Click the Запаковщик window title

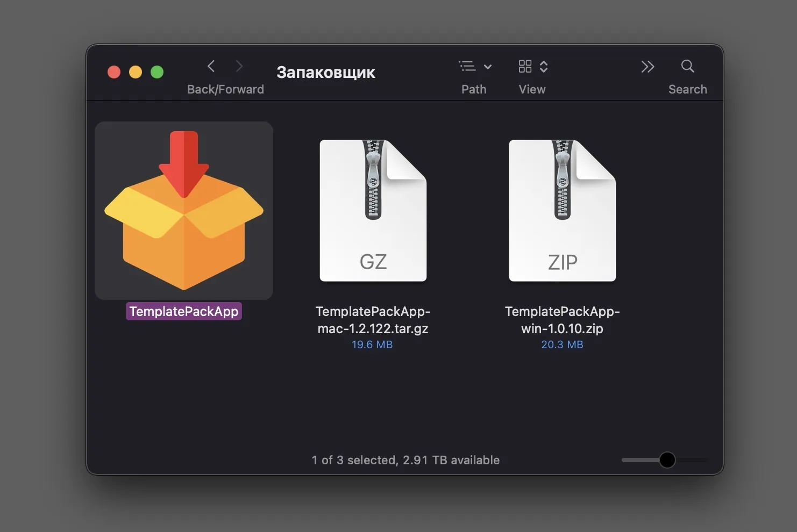click(325, 73)
